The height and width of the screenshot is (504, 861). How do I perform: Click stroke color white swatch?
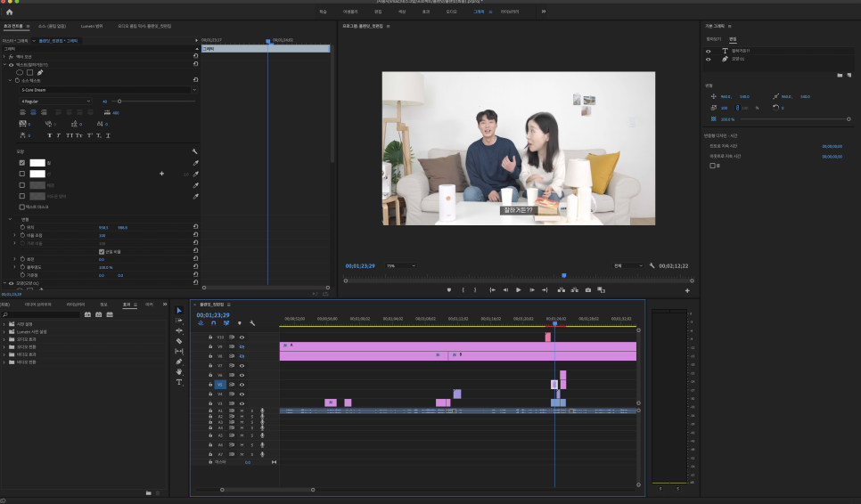coord(37,174)
